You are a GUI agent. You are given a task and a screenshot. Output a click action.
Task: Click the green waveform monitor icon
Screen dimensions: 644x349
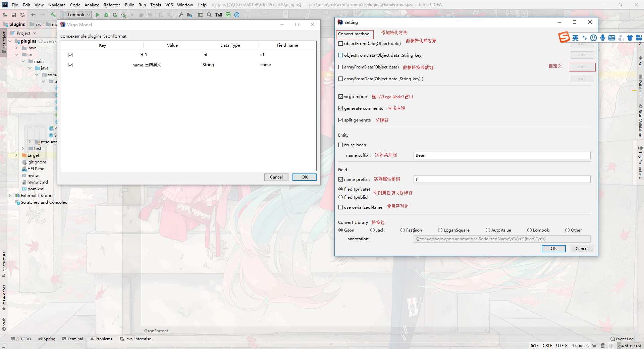tap(228, 15)
